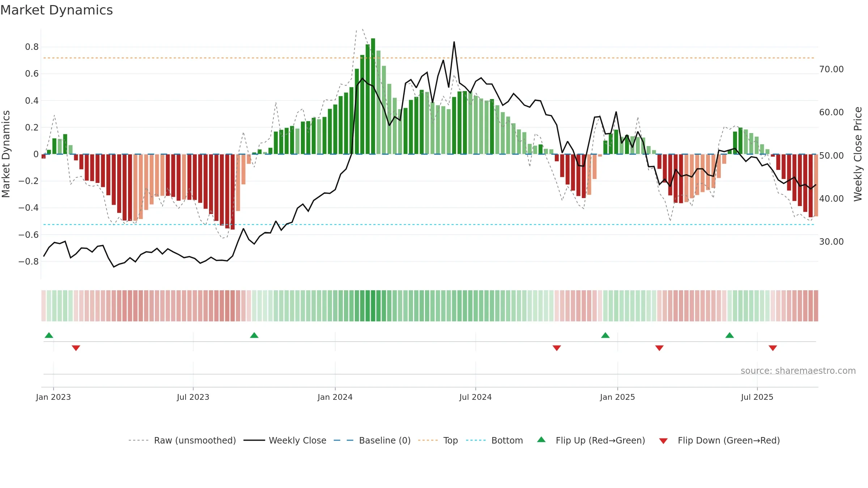The image size is (868, 488).
Task: Click the first pale pink heatmap cell
Action: coord(43,306)
